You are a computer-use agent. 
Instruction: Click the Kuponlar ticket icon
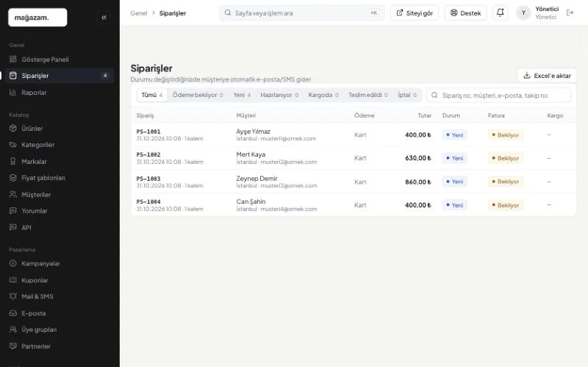tap(13, 280)
